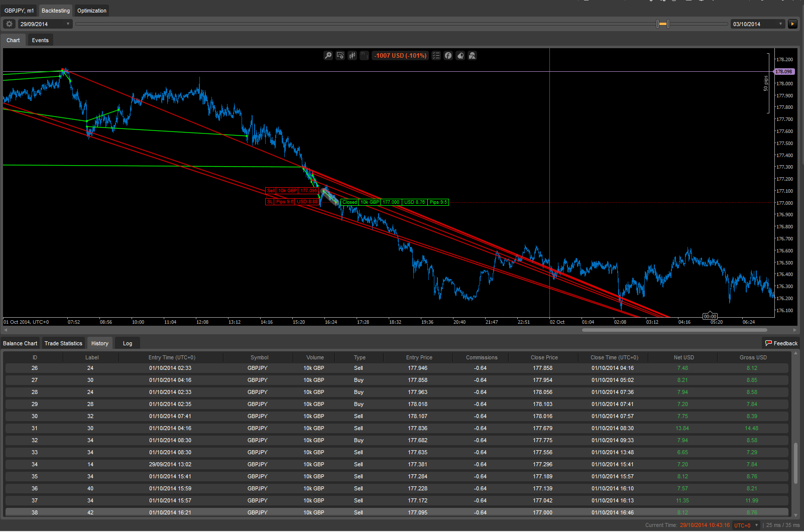The image size is (804, 532).
Task: Select history row ID 36 entry price 177.228
Action: coord(397,488)
